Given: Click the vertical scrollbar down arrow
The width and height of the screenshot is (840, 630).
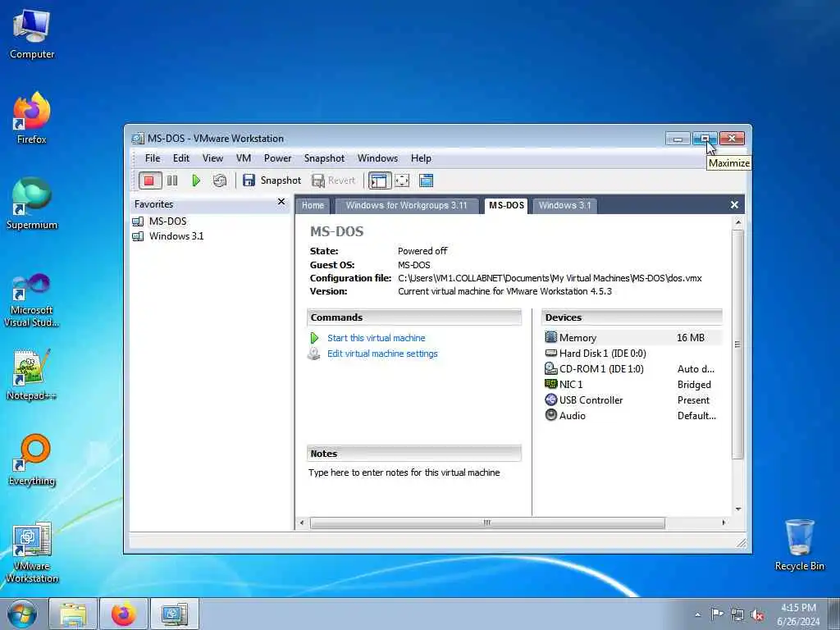Looking at the screenshot, I should [x=738, y=509].
